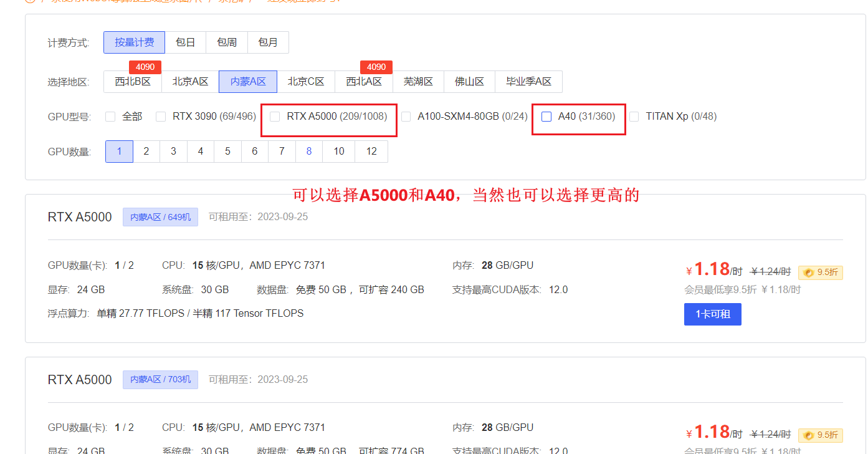Switch billing to 包周
This screenshot has height=454, width=868.
pos(227,42)
